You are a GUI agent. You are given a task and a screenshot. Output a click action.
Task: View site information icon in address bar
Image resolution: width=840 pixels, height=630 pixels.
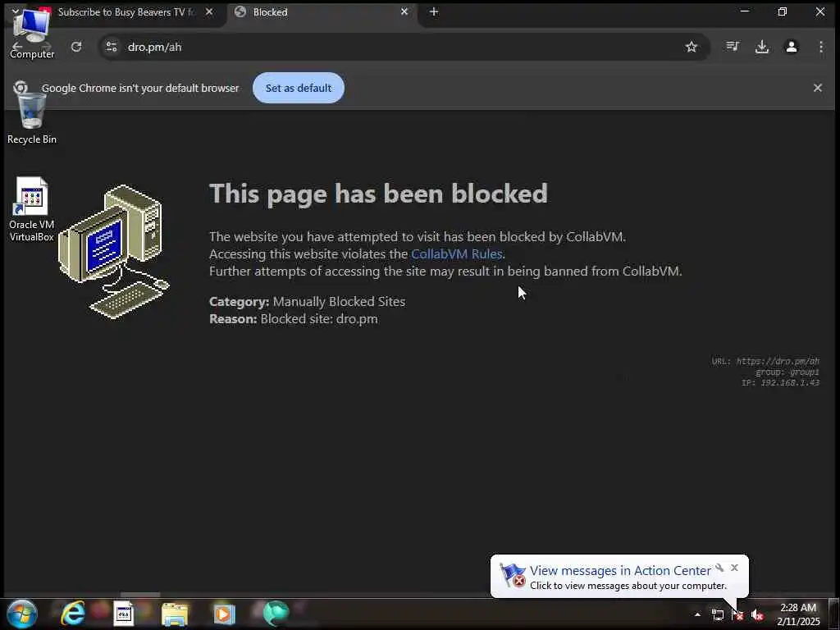tap(112, 47)
